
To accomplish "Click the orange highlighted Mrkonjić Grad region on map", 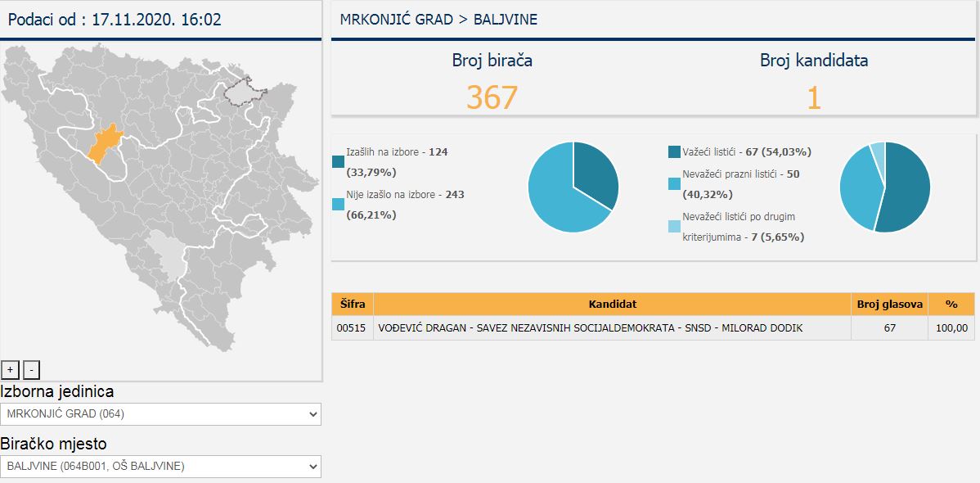I will point(102,145).
